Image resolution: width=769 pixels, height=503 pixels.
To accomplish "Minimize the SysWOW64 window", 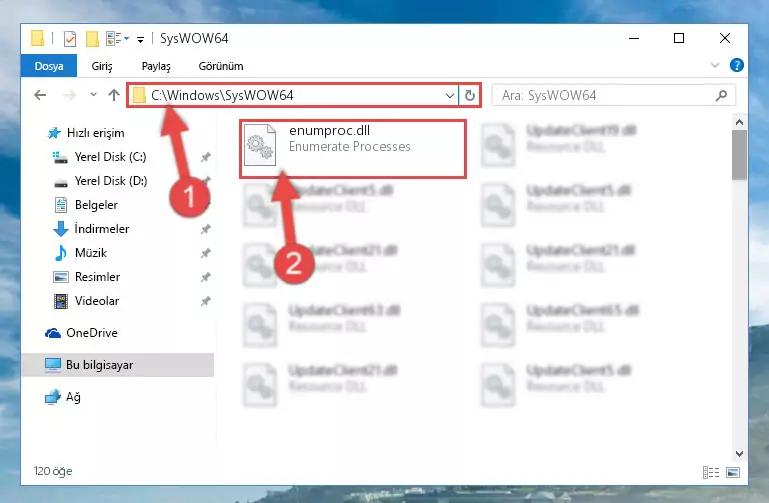I will tap(634, 38).
